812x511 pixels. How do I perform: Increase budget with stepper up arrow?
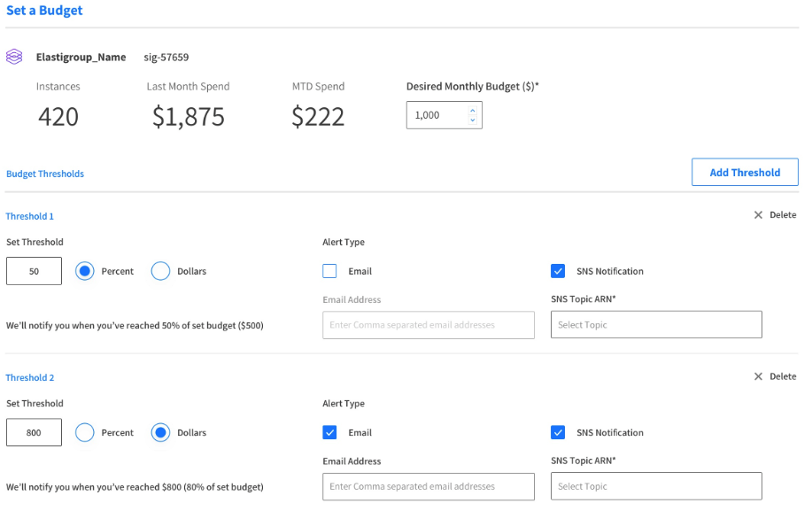(x=472, y=110)
